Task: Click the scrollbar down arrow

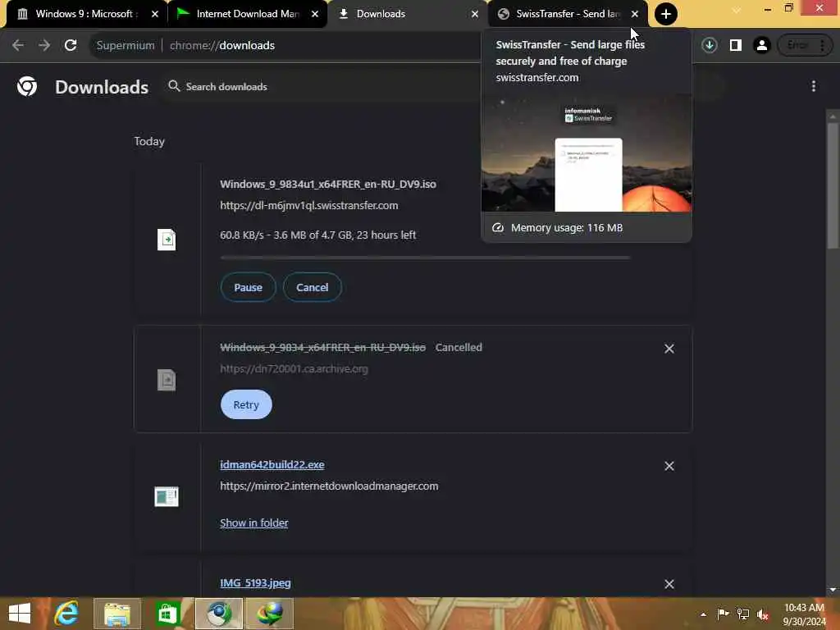Action: 833,590
